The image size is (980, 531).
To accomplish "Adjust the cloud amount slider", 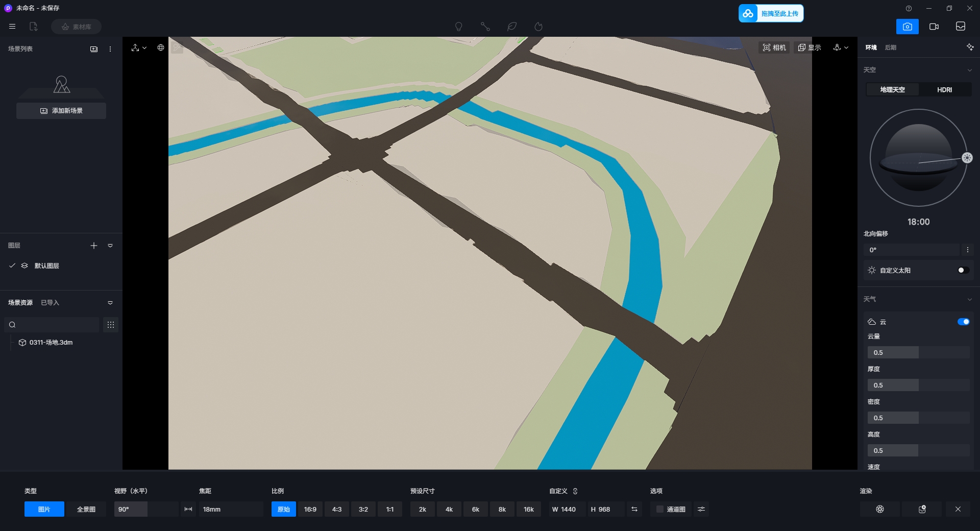I will (918, 352).
